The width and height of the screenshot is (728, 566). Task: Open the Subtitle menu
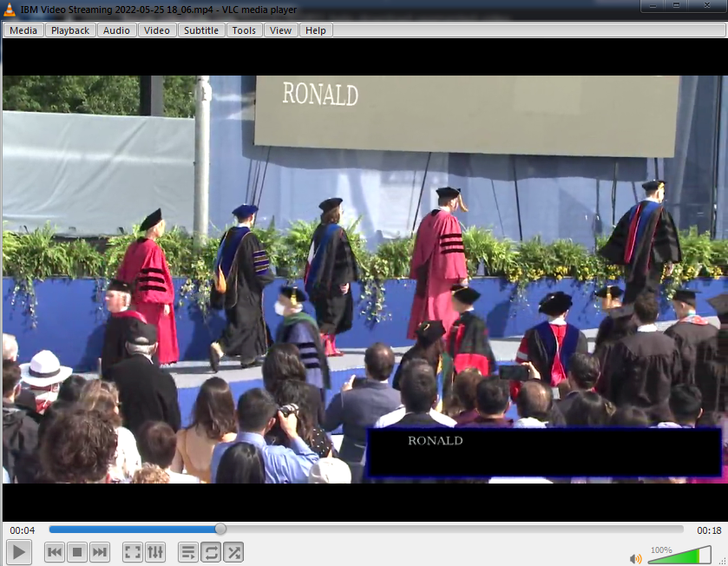click(x=201, y=30)
